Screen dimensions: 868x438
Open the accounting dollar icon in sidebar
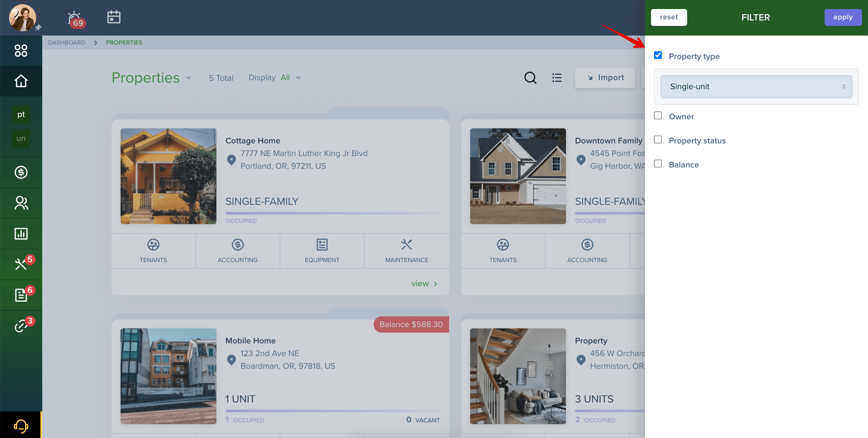(21, 172)
